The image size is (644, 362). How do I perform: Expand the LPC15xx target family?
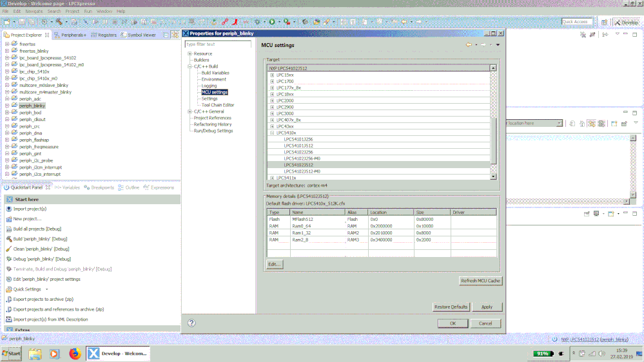pyautogui.click(x=272, y=75)
